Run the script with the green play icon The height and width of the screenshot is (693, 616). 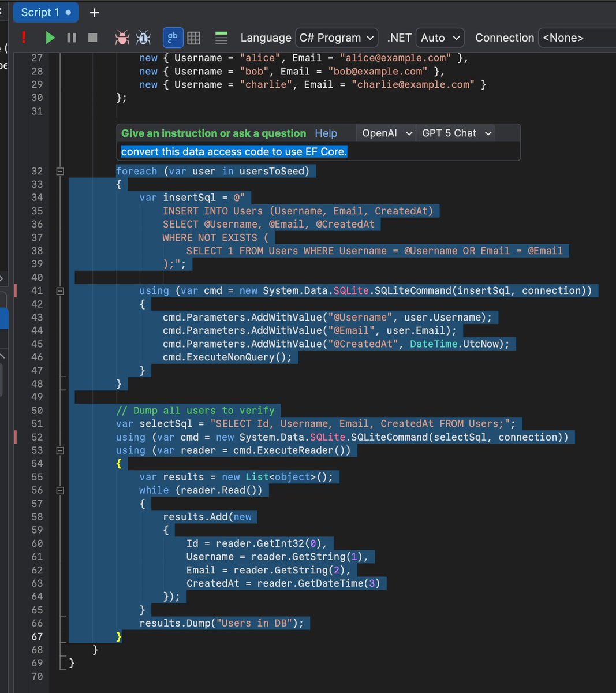click(x=50, y=38)
